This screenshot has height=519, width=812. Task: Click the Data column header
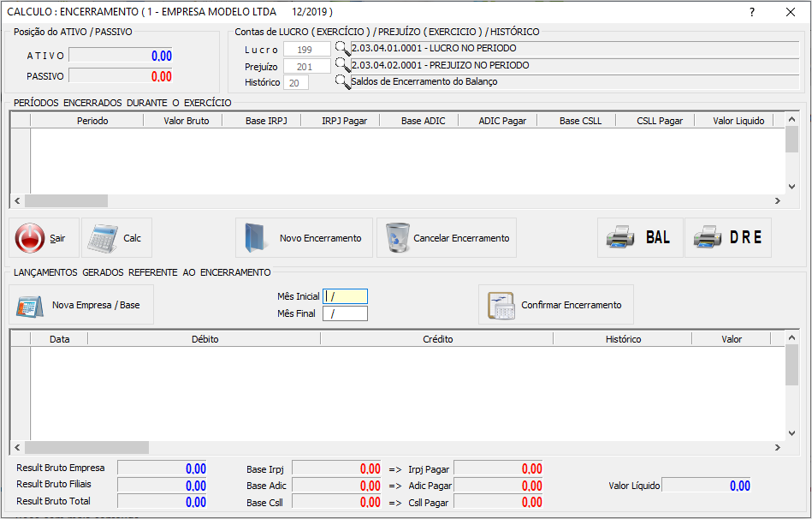[x=60, y=339]
